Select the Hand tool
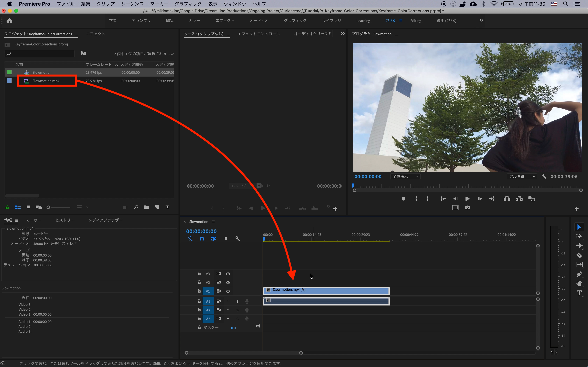This screenshot has width=588, height=367. click(579, 283)
